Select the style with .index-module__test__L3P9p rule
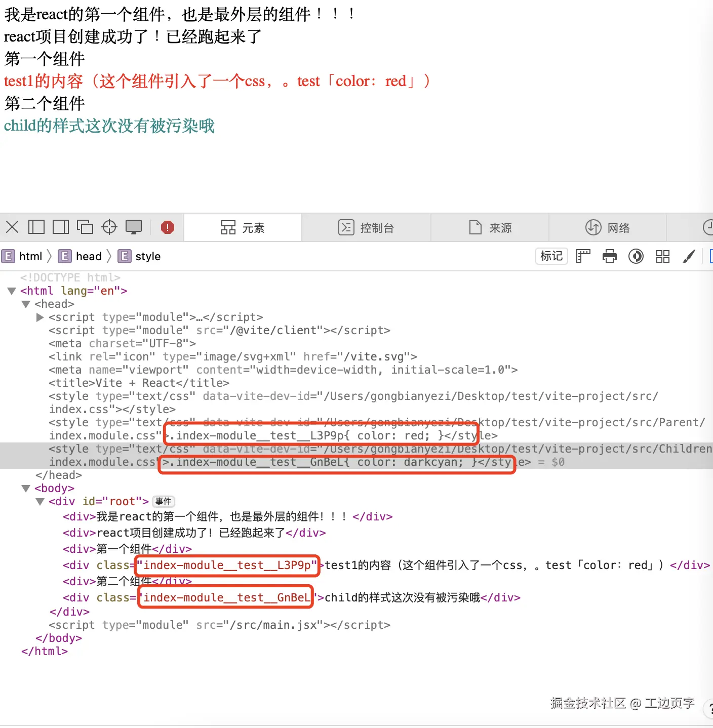Image resolution: width=713 pixels, height=728 pixels. tap(377, 429)
